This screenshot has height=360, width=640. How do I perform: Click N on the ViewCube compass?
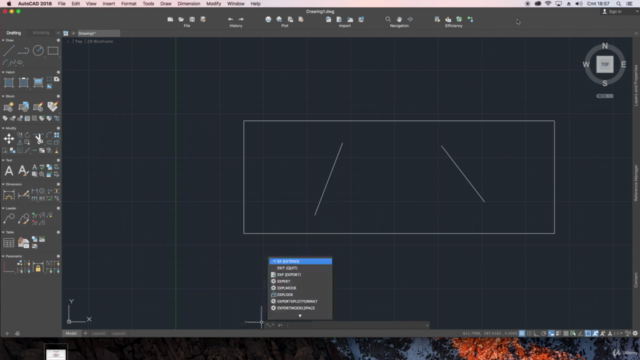(605, 46)
